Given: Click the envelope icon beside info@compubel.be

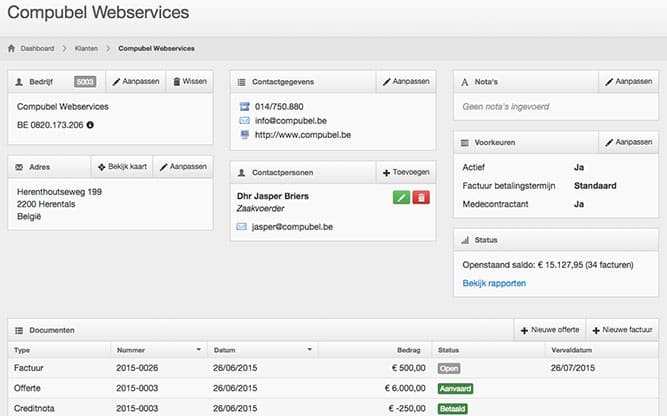Looking at the screenshot, I should [243, 120].
